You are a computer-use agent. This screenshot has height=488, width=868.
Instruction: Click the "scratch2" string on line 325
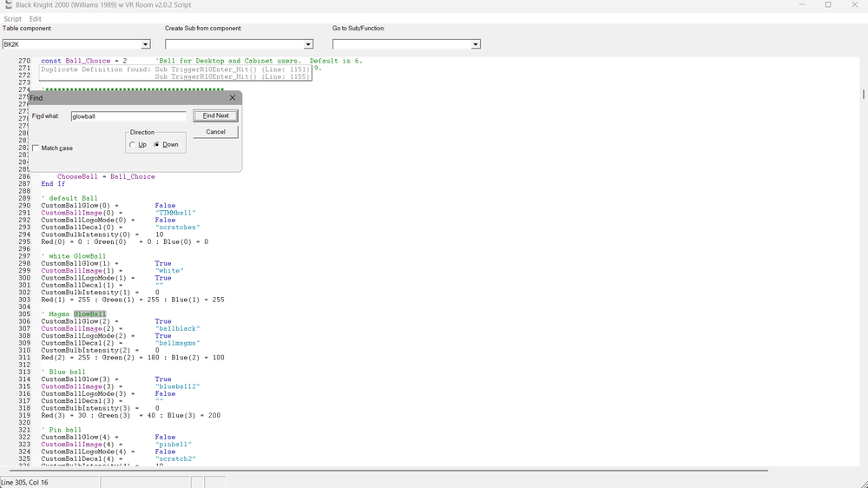(x=175, y=458)
